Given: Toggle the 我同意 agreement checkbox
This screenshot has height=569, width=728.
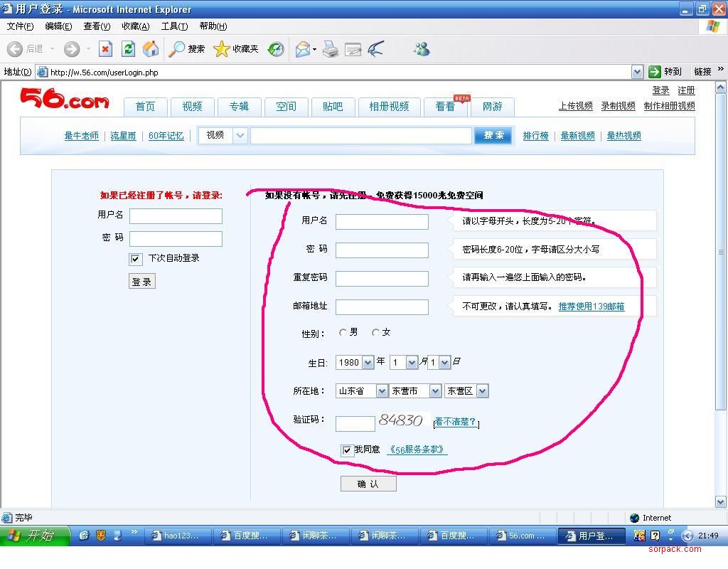Looking at the screenshot, I should (x=347, y=450).
